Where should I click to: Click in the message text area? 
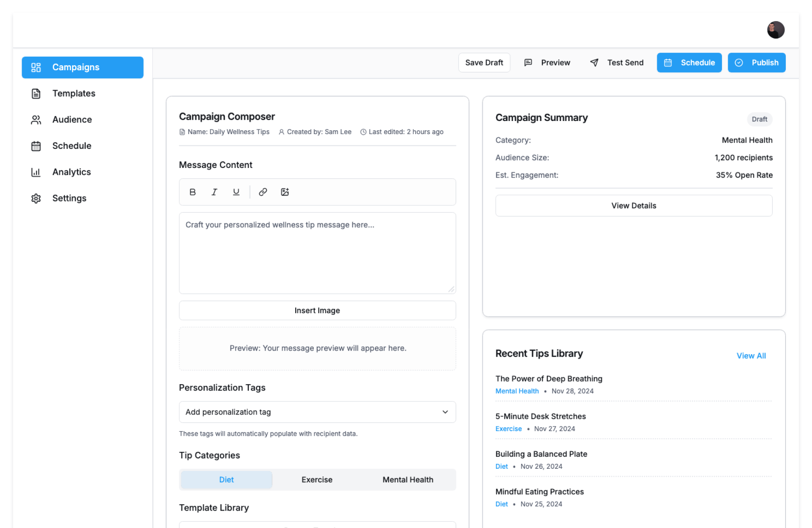coord(317,253)
